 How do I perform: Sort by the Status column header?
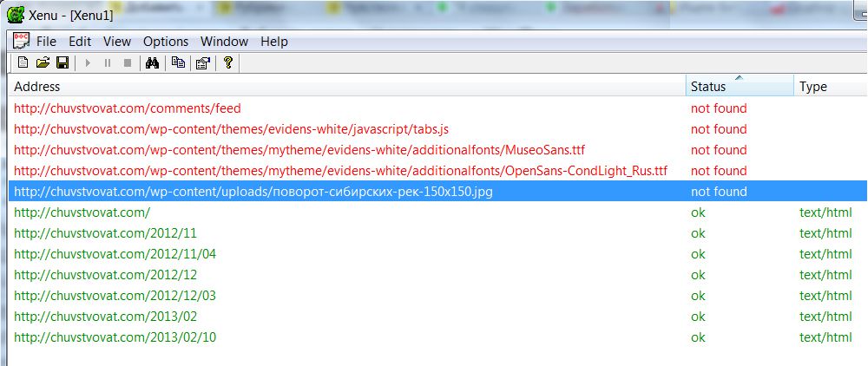[740, 86]
